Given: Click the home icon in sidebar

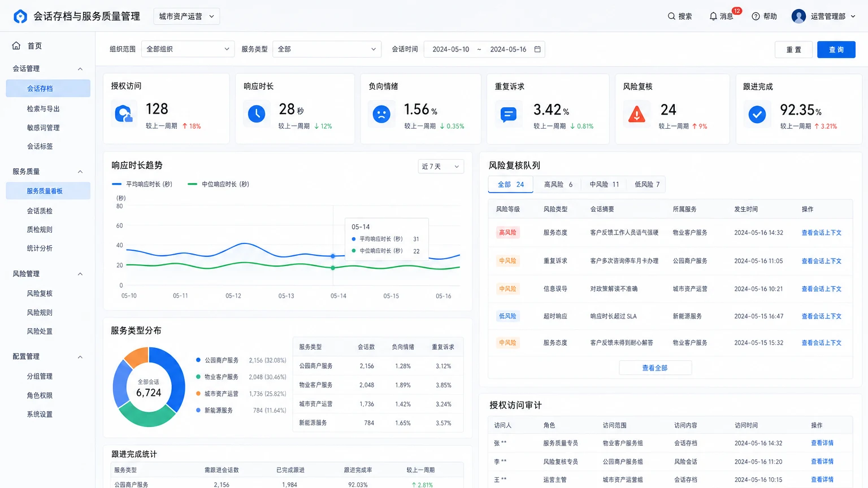Looking at the screenshot, I should click(16, 46).
